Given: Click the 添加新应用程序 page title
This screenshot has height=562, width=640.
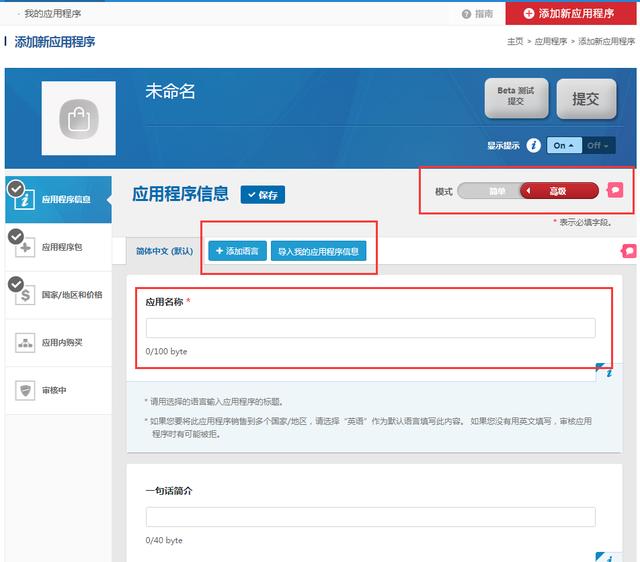Looking at the screenshot, I should [x=55, y=42].
